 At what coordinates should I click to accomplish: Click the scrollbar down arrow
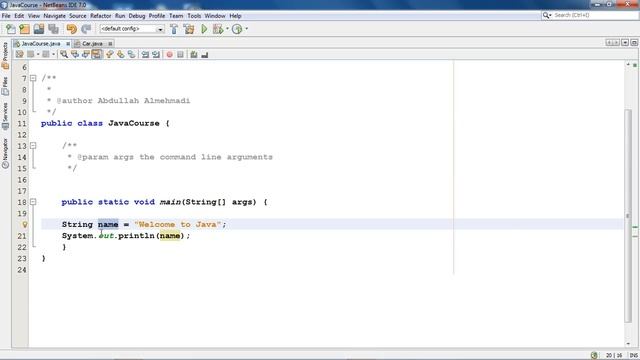(628, 344)
